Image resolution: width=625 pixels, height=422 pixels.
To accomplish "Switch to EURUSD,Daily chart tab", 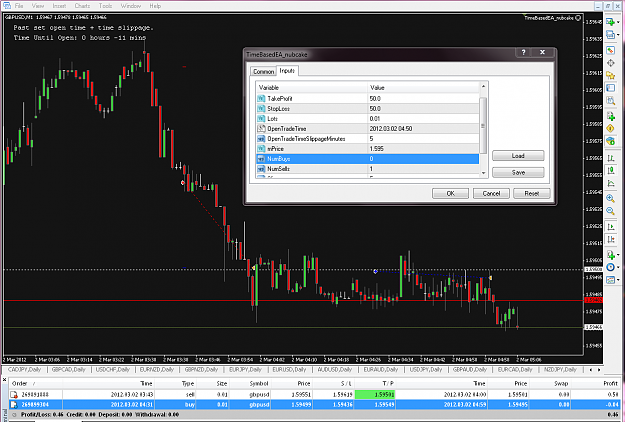I will click(x=289, y=369).
